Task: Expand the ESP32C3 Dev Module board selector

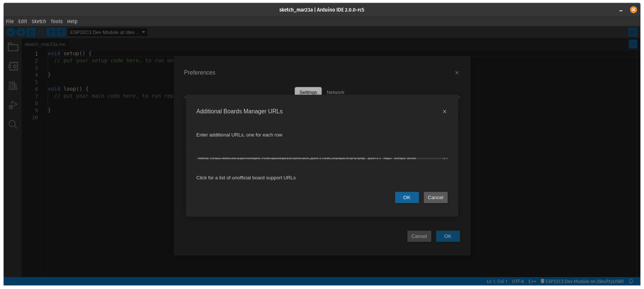Action: [108, 32]
